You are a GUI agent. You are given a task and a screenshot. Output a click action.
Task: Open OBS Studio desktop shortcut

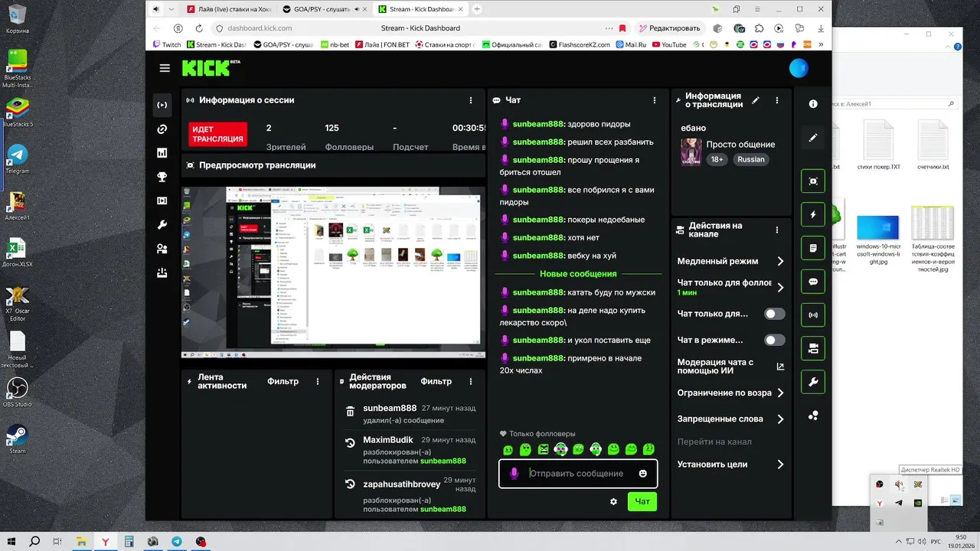tap(17, 391)
